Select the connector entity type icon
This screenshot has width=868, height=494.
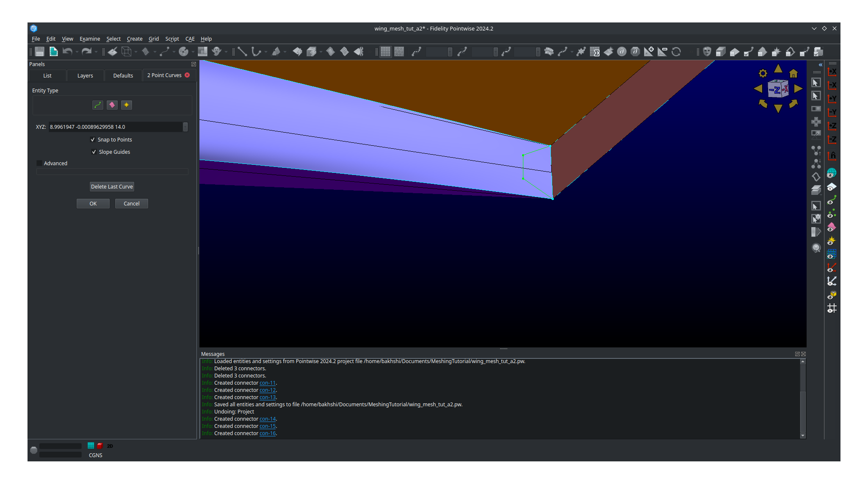98,105
